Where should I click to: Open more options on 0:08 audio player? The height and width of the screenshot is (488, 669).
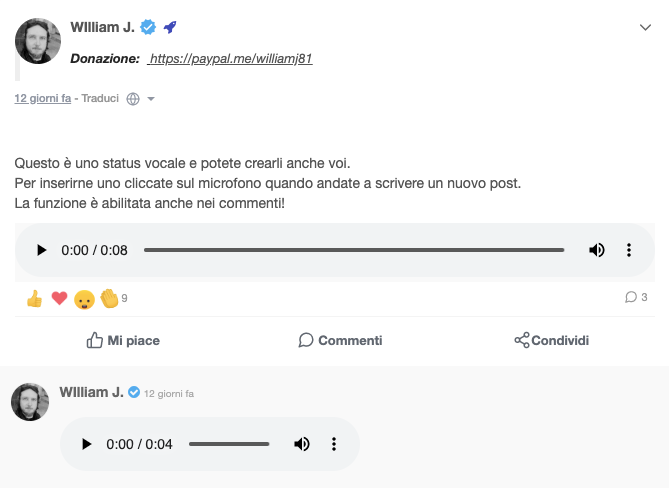(x=628, y=250)
